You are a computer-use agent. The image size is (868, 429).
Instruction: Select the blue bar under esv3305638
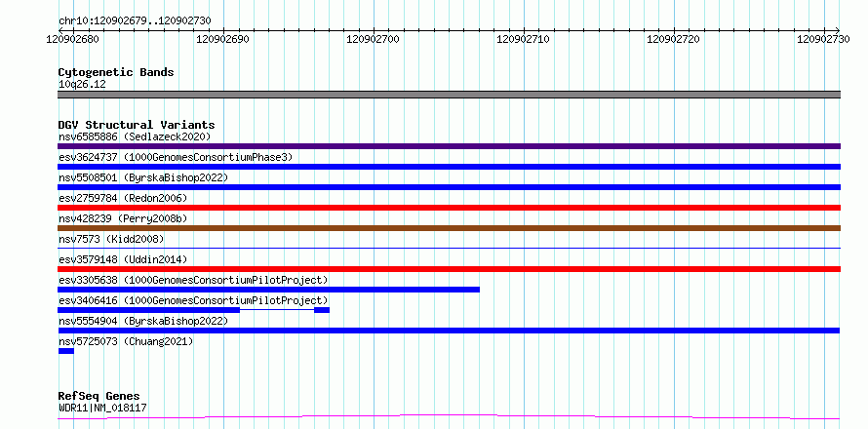[x=268, y=290]
